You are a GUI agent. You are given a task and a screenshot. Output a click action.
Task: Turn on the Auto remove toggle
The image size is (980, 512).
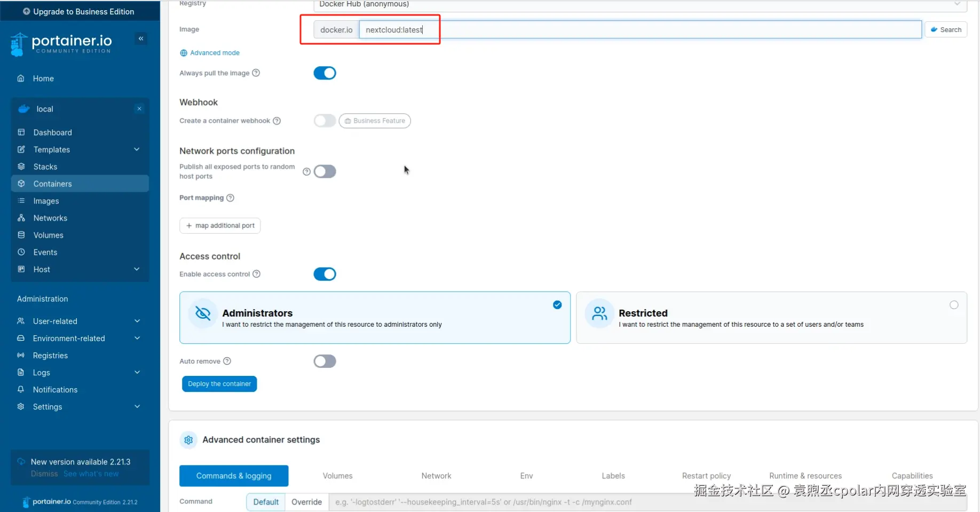pyautogui.click(x=325, y=361)
